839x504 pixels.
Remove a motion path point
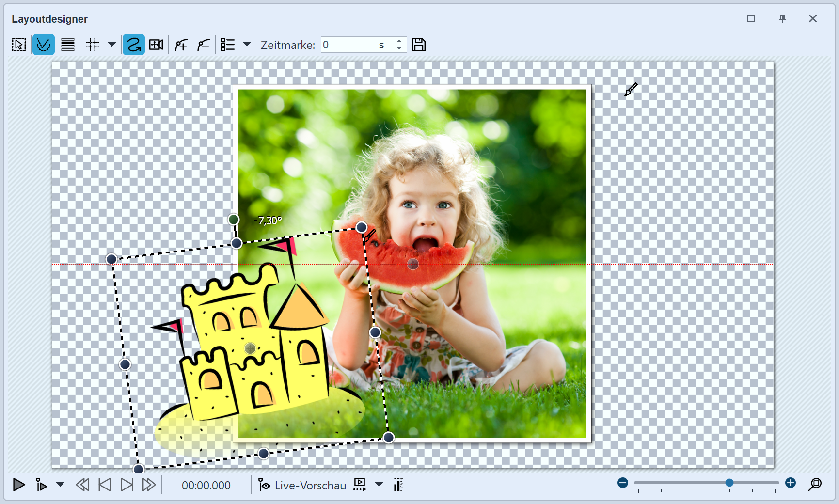click(x=203, y=45)
